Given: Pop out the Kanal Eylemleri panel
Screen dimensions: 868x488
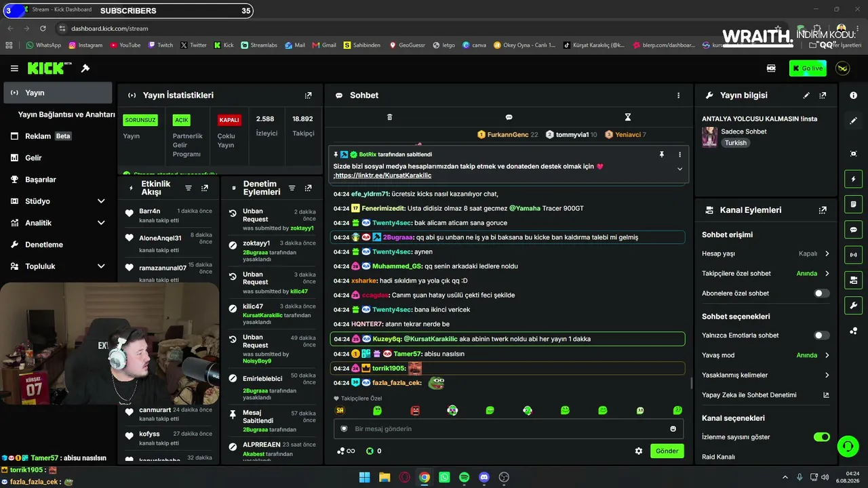Looking at the screenshot, I should click(823, 210).
